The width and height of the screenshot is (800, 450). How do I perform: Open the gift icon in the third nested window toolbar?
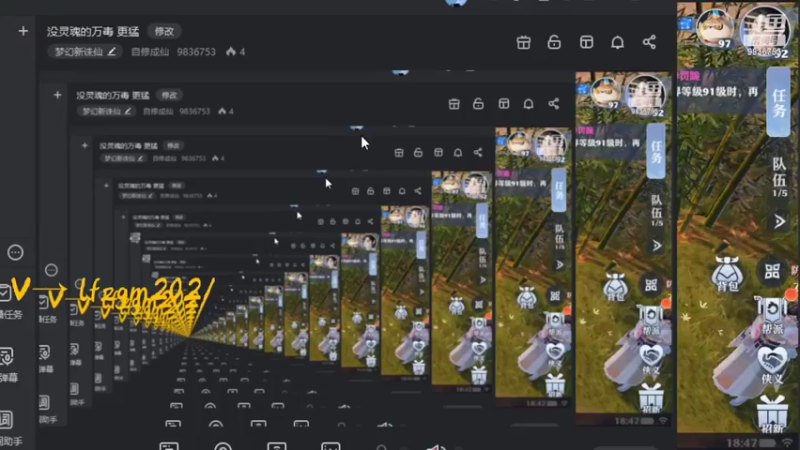coord(399,153)
